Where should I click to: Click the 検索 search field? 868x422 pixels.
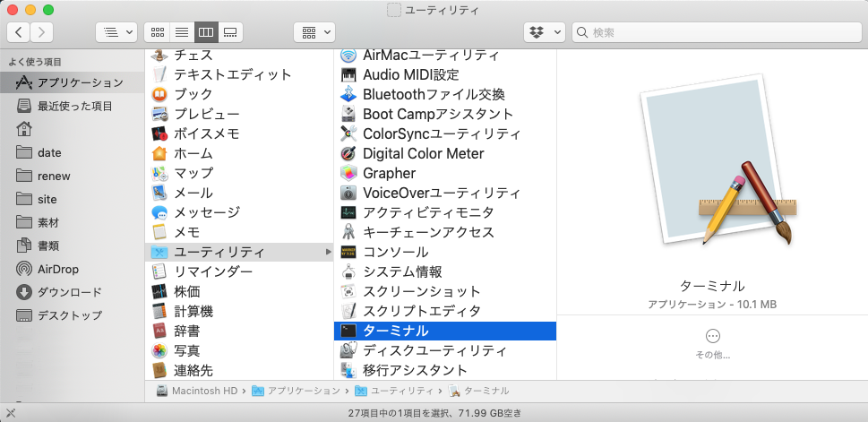pos(717,32)
